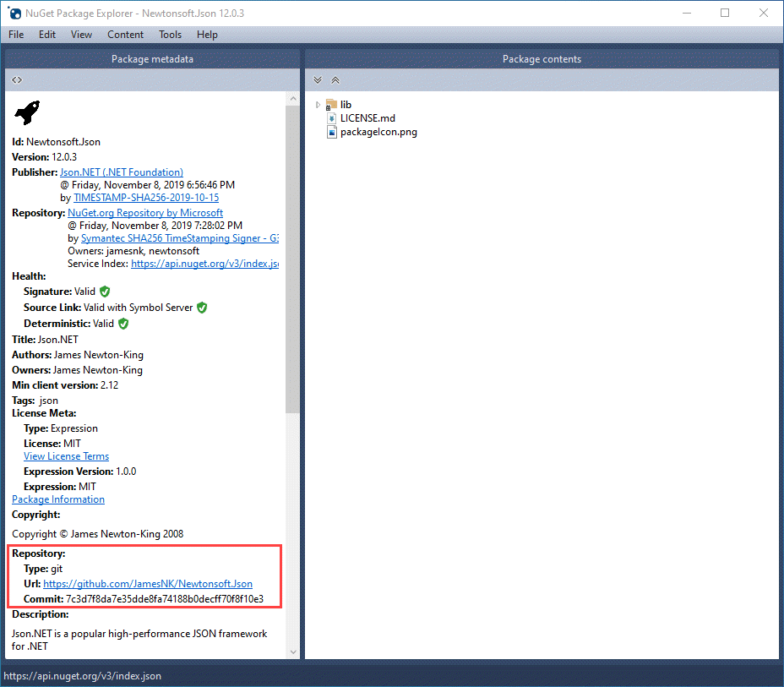784x687 pixels.
Task: Click the scroll-down arrow on metadata scrollbar
Action: [293, 652]
